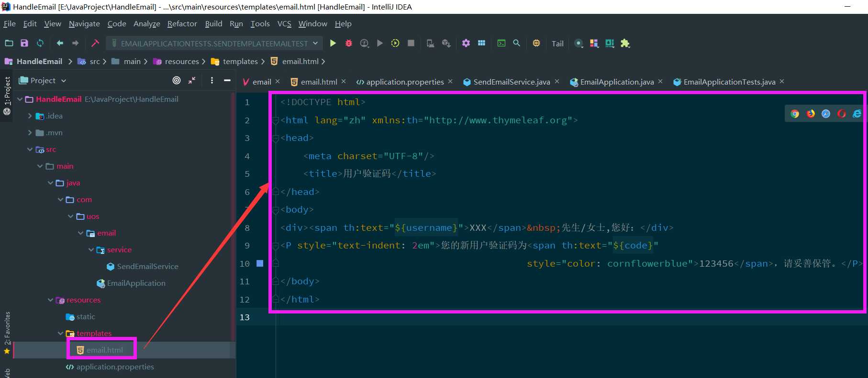Select SendEmailService in project tree
The image size is (868, 378).
coord(143,266)
